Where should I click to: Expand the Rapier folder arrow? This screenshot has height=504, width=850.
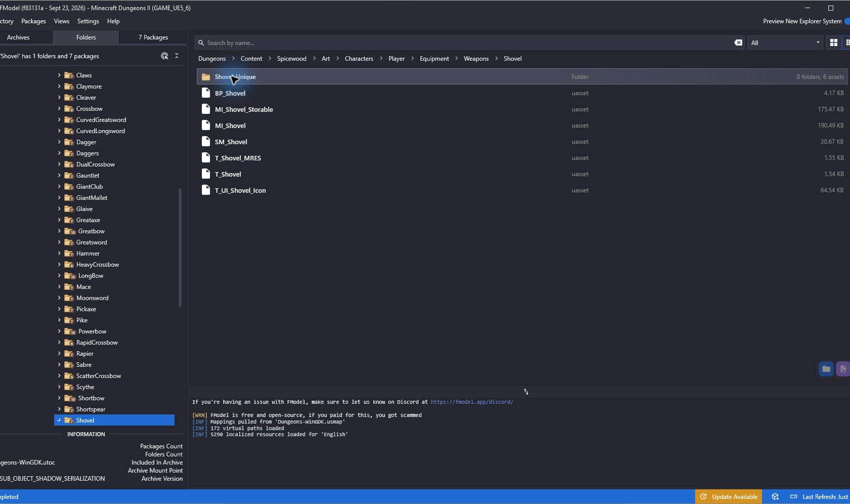click(59, 354)
